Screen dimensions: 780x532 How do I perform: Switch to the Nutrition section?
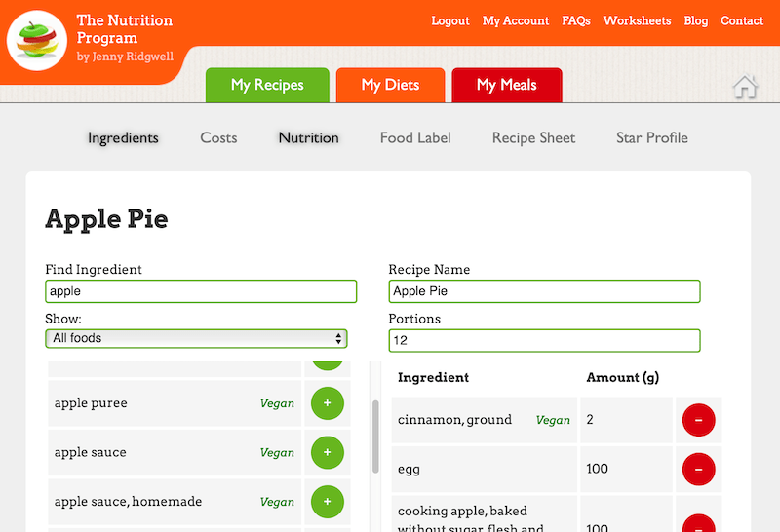[308, 137]
